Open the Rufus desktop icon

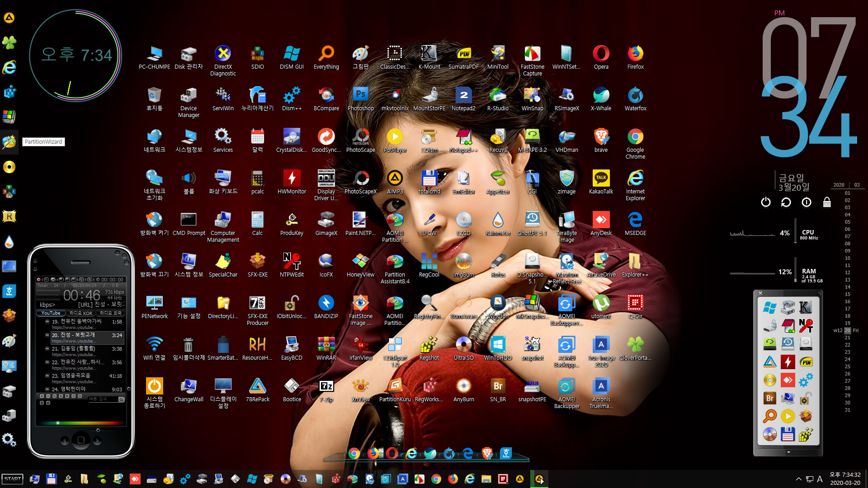(498, 265)
